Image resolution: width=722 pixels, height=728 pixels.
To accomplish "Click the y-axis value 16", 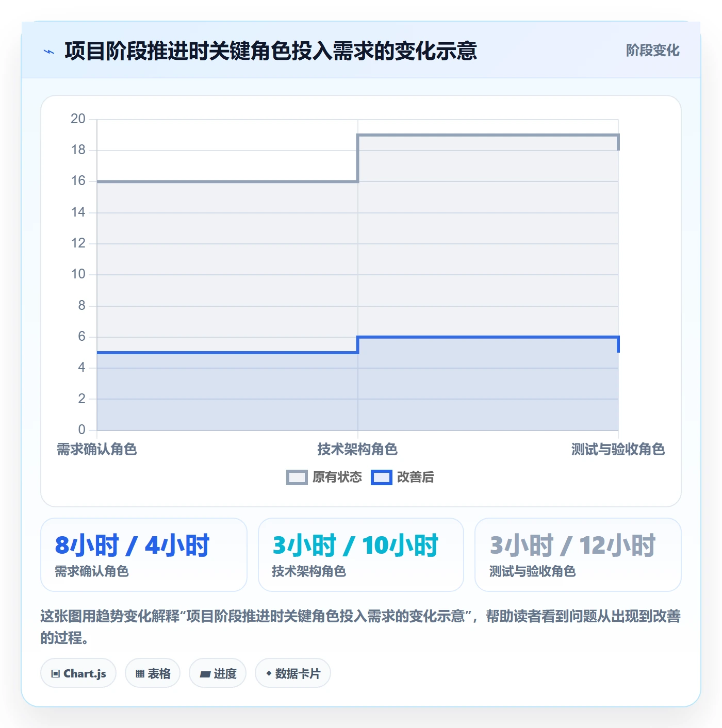I will coord(78,181).
